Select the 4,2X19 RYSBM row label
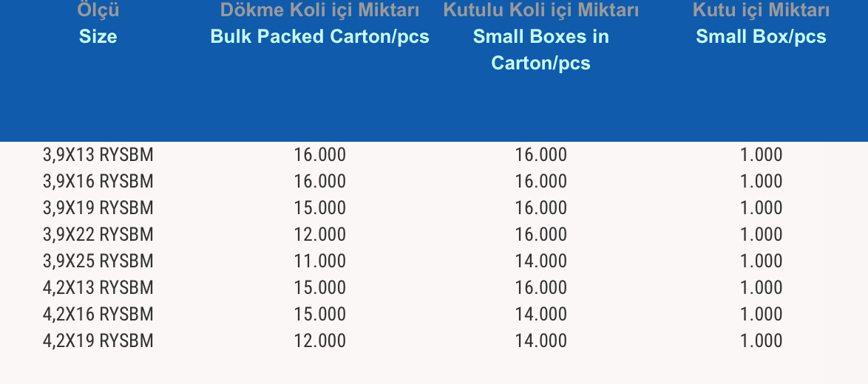868x384 pixels. click(98, 341)
